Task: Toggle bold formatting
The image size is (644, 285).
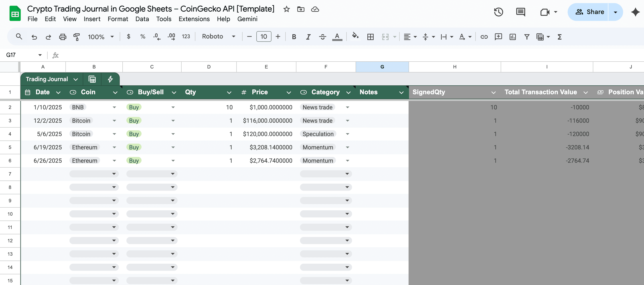Action: [x=294, y=36]
